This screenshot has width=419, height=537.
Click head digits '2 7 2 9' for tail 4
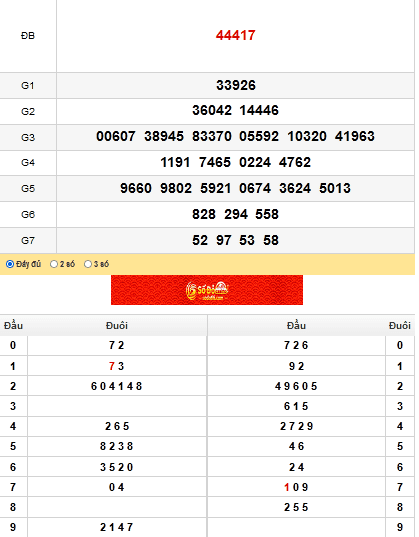point(296,426)
